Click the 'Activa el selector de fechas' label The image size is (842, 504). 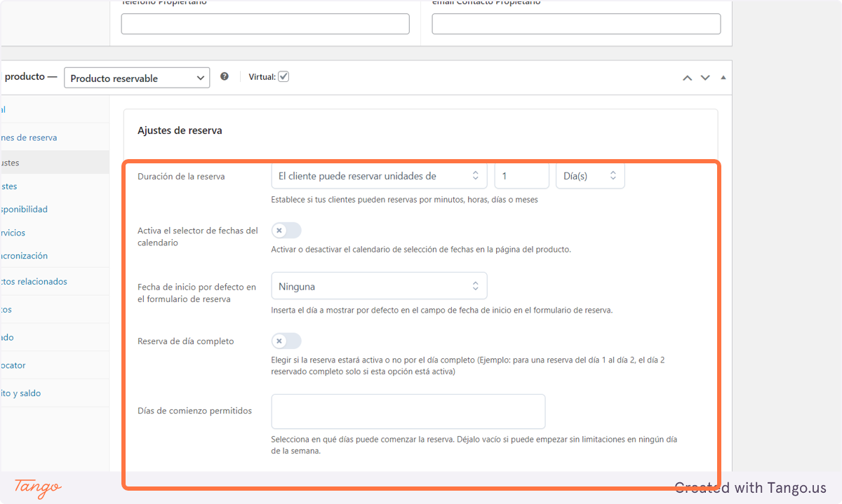click(x=198, y=236)
